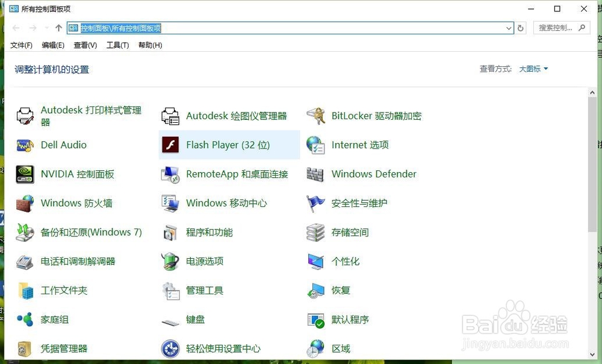The height and width of the screenshot is (364, 602).
Task: Click the 程序和功能 text link
Action: (x=209, y=232)
